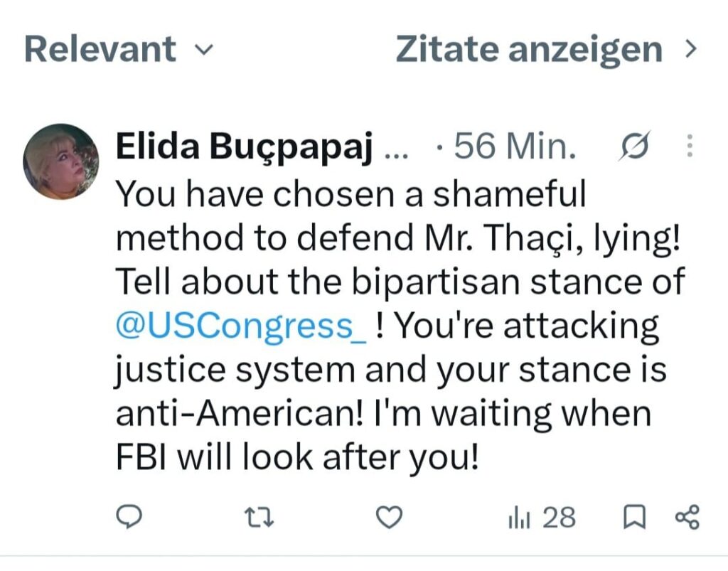Like the tweet with the heart icon

point(389,517)
